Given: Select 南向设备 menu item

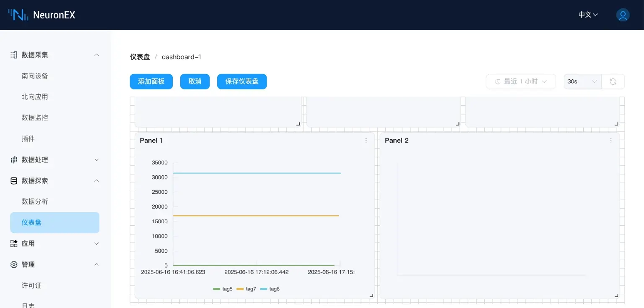Looking at the screenshot, I should point(35,76).
